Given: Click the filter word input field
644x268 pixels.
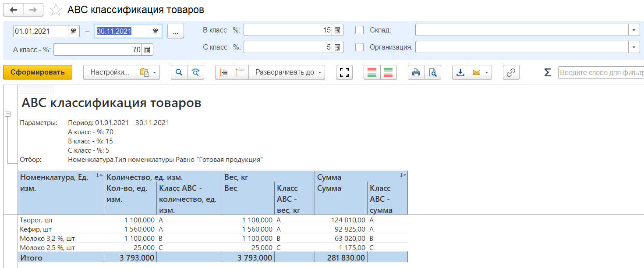Looking at the screenshot, I should point(600,72).
